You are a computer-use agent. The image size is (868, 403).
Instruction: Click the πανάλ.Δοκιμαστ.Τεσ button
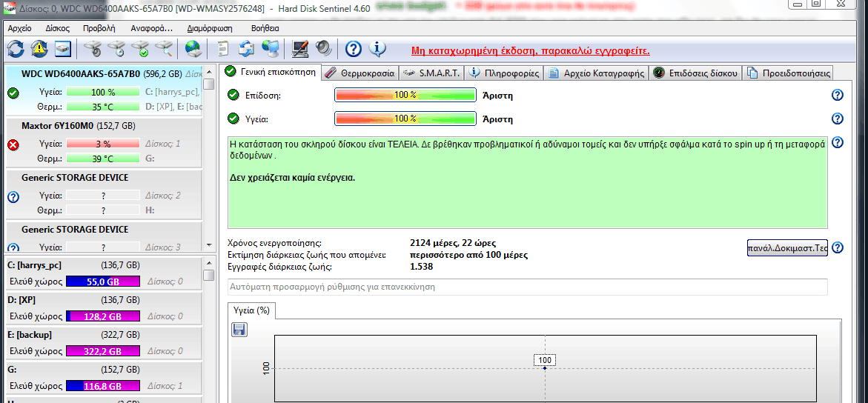click(x=787, y=247)
